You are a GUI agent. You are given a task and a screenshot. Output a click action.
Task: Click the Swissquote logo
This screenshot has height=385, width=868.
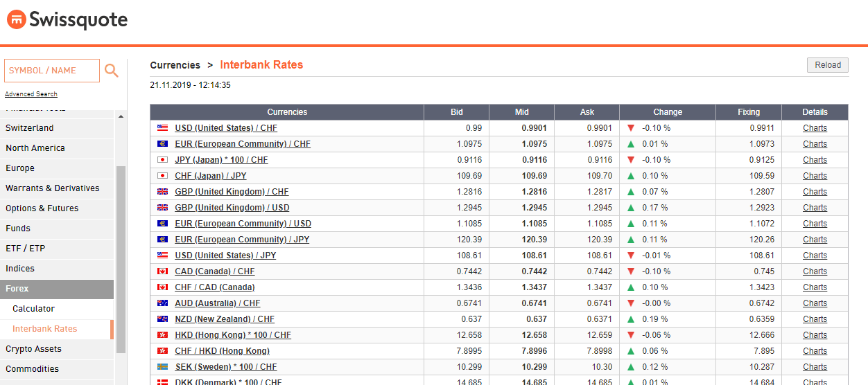67,19
